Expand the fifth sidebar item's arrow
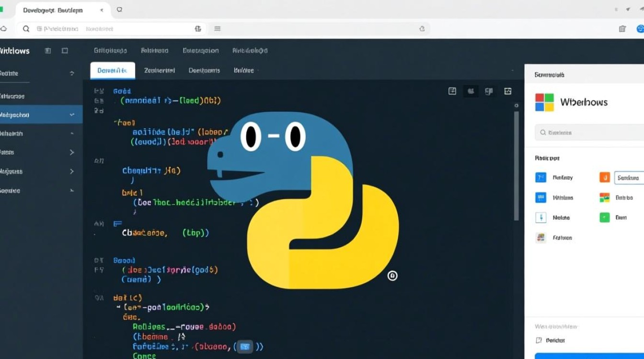The height and width of the screenshot is (359, 644). tap(71, 152)
